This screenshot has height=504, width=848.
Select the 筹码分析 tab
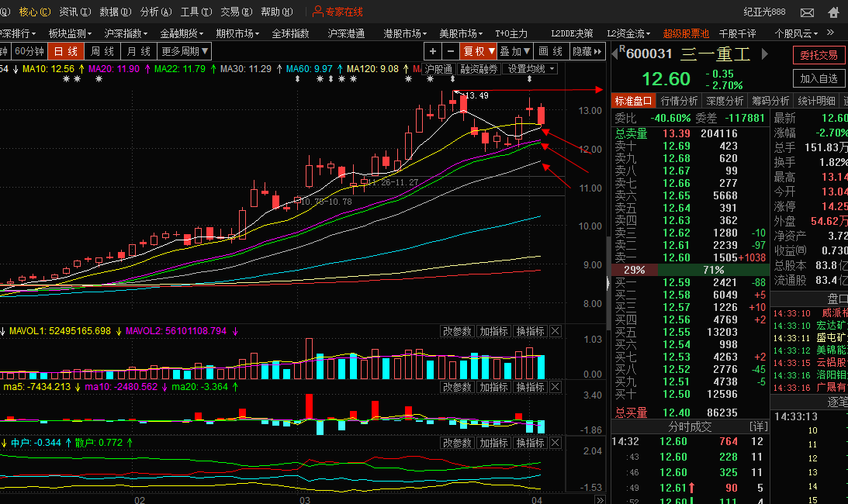point(770,101)
